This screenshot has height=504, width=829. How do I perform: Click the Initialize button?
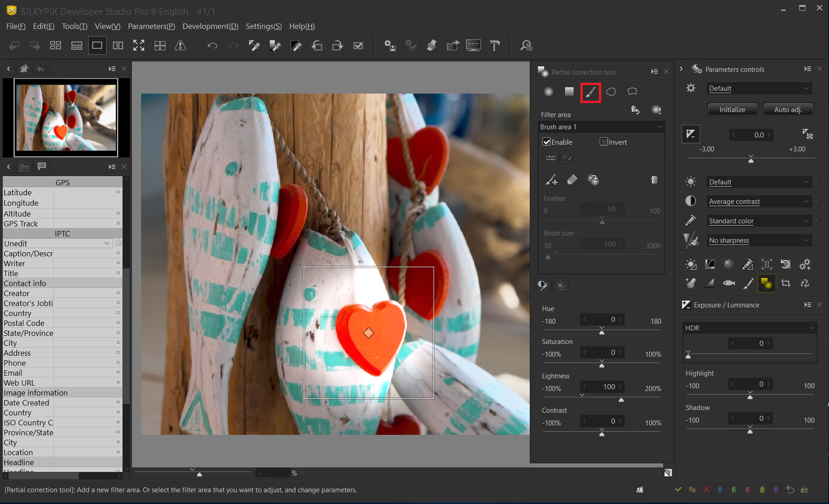click(732, 109)
